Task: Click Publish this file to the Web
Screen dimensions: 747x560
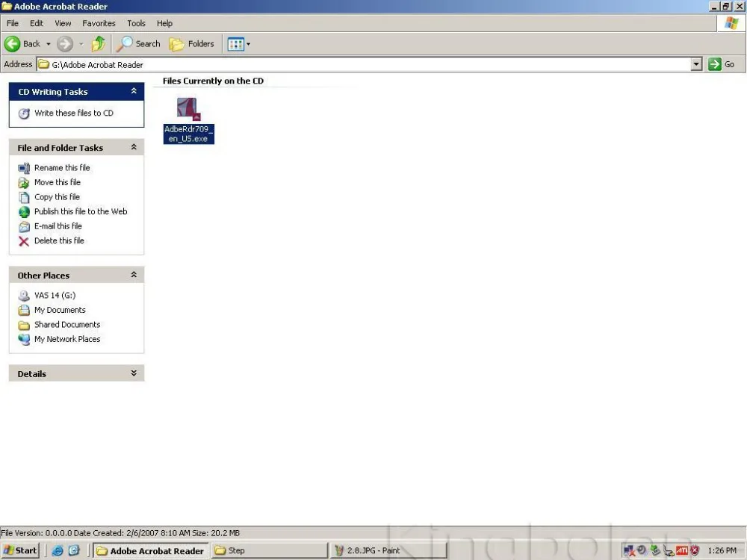Action: click(81, 211)
